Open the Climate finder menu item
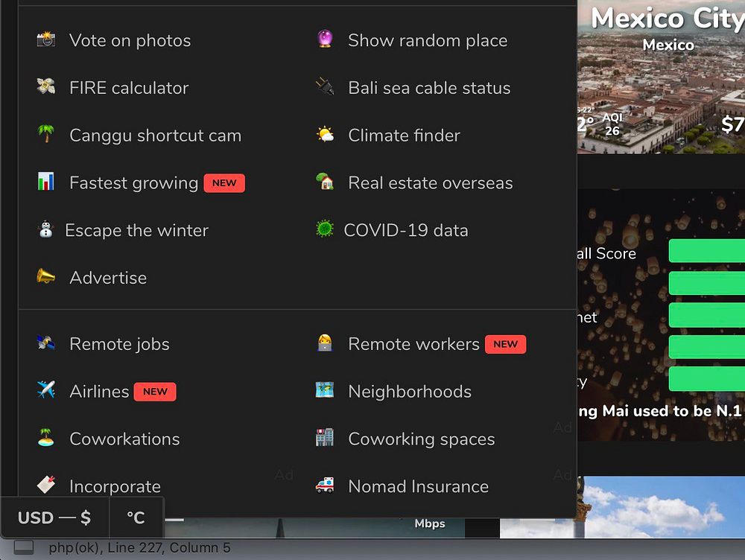This screenshot has width=745, height=560. pos(404,136)
